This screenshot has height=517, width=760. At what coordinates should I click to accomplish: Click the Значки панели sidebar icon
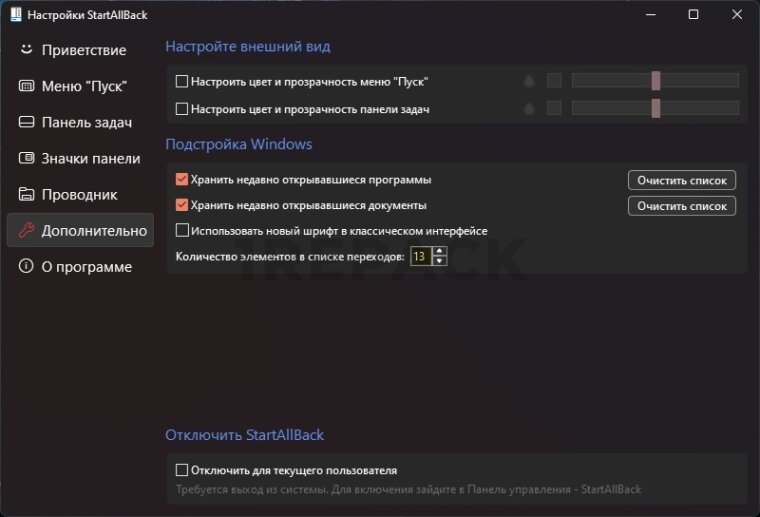click(x=27, y=158)
